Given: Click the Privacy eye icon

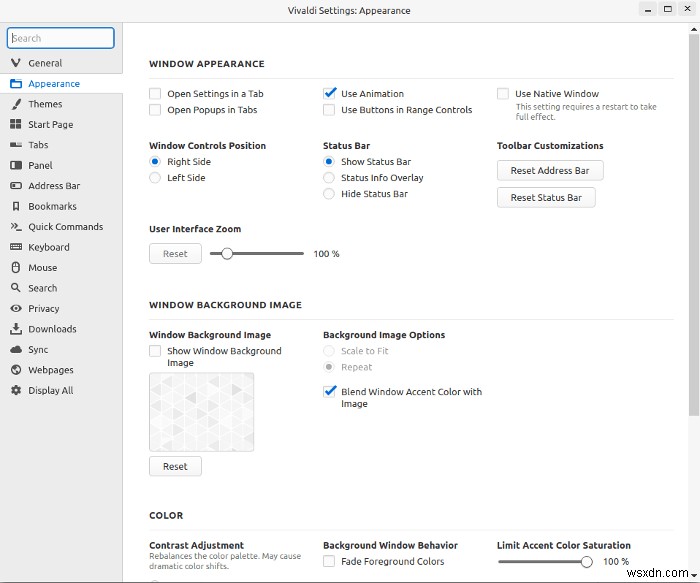Looking at the screenshot, I should tap(16, 308).
